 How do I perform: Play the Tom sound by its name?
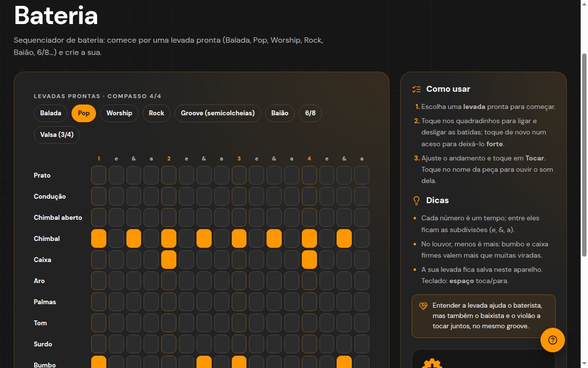[40, 323]
